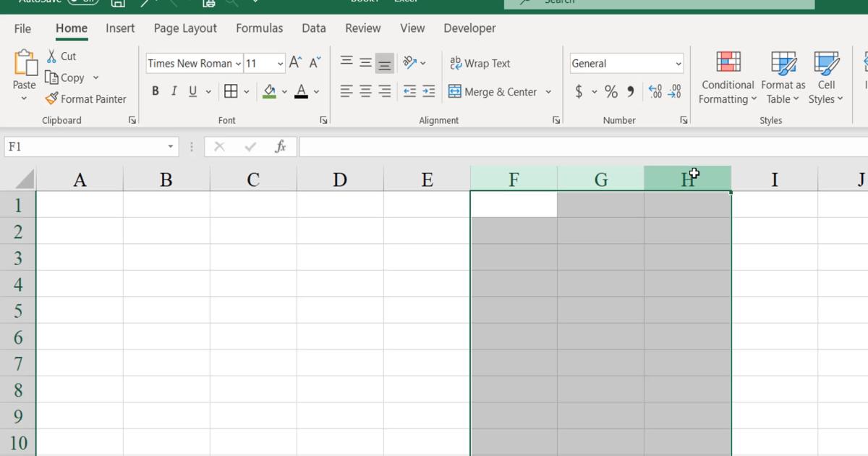Select the Cut command
The image size is (868, 456).
tap(61, 56)
